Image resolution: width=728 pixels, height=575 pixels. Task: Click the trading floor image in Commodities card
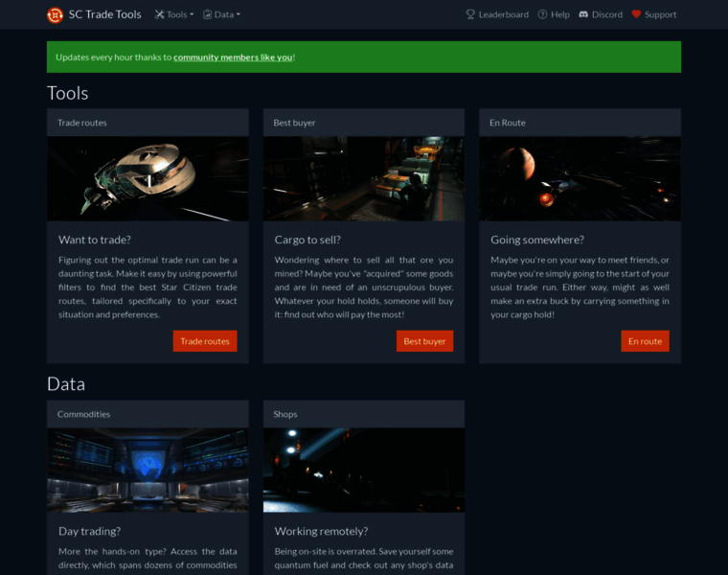click(x=148, y=470)
